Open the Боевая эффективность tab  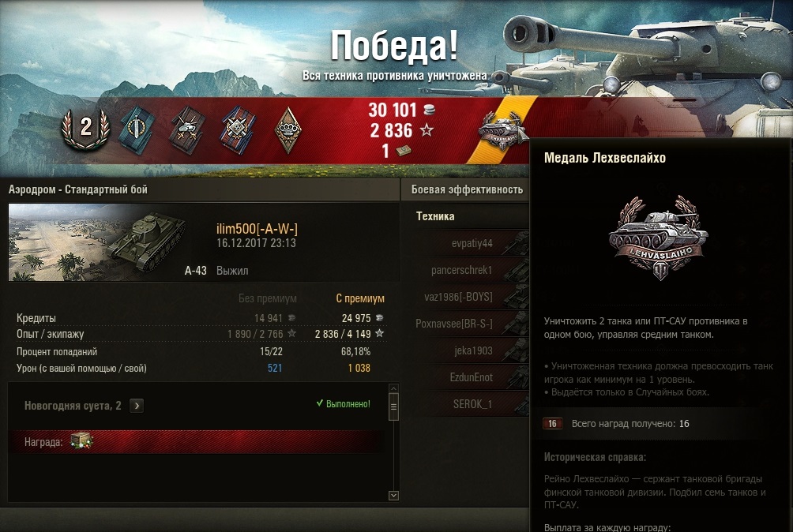(x=467, y=189)
